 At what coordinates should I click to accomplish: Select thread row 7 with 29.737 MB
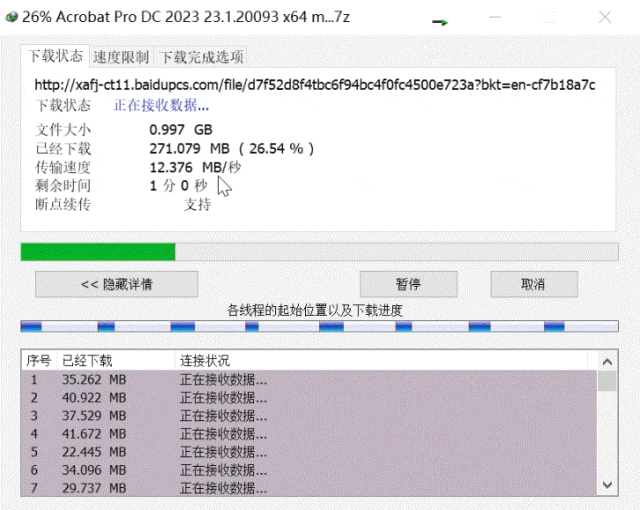click(x=309, y=488)
